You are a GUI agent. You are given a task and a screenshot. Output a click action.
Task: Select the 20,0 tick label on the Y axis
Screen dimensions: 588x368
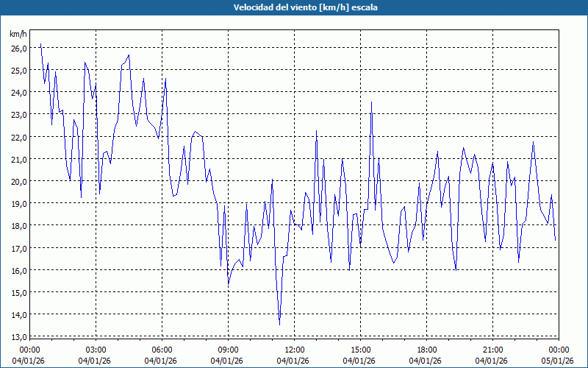pyautogui.click(x=18, y=181)
